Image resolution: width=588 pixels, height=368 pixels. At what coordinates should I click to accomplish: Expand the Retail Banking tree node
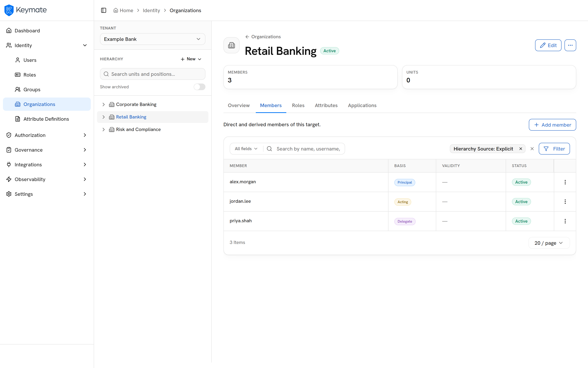click(x=103, y=117)
